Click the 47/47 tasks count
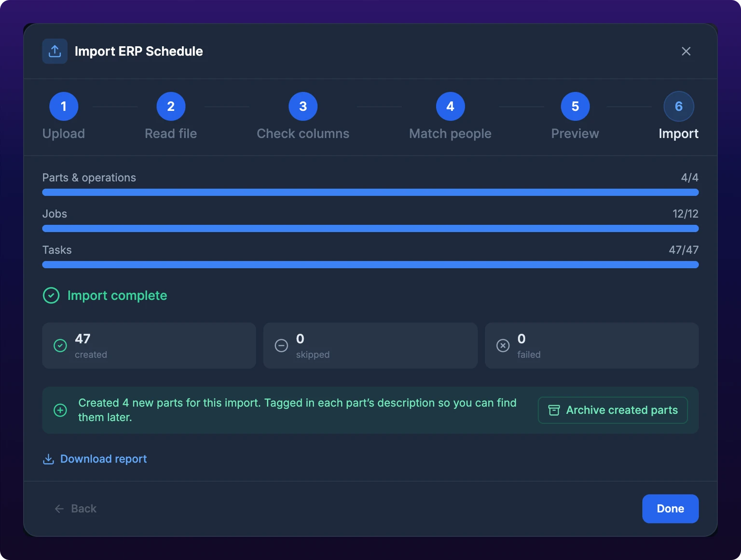 pos(684,250)
